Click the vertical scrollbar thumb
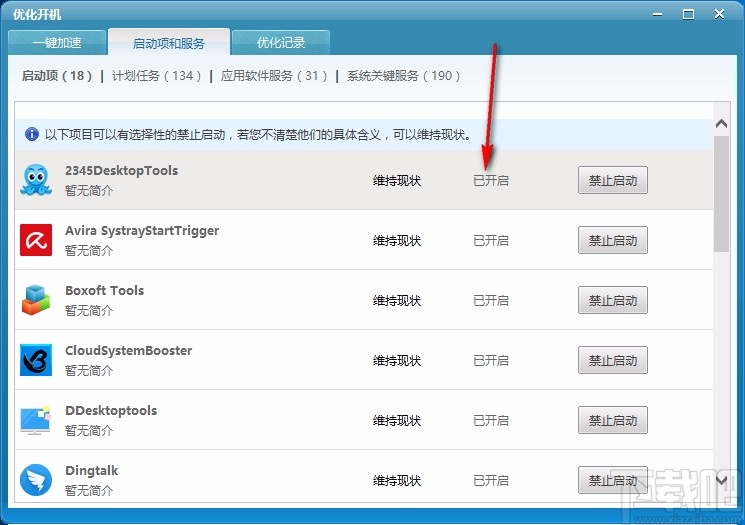The image size is (745, 525). (x=721, y=194)
